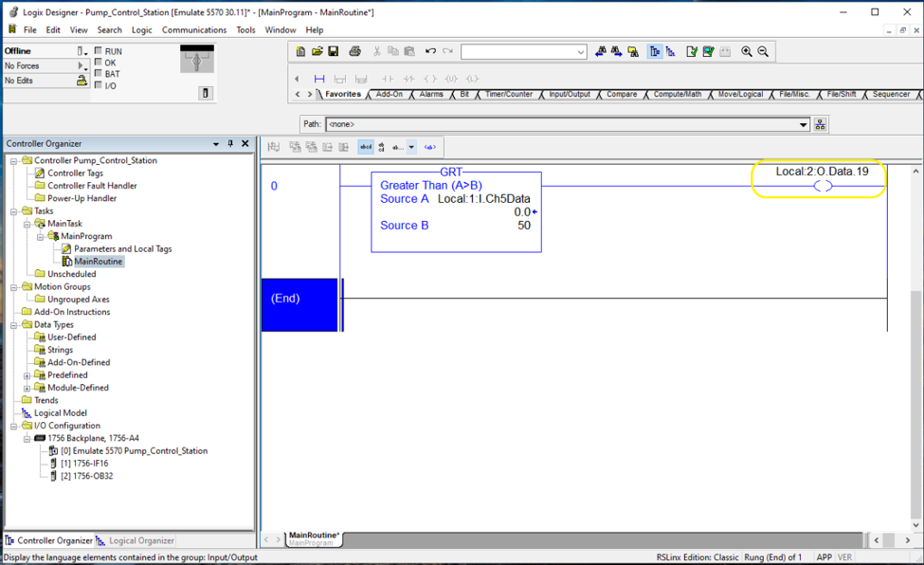Click the New file icon

pos(300,52)
